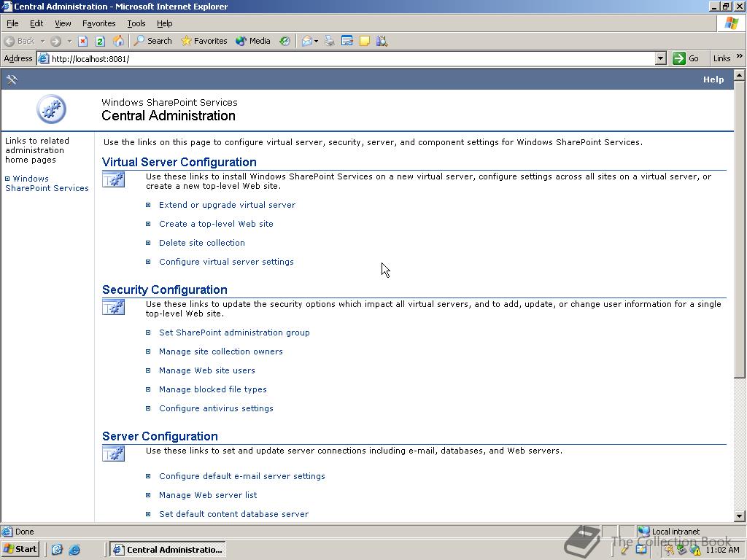This screenshot has width=747, height=560.
Task: Click the vertical scrollbar thumb
Action: (x=740, y=228)
